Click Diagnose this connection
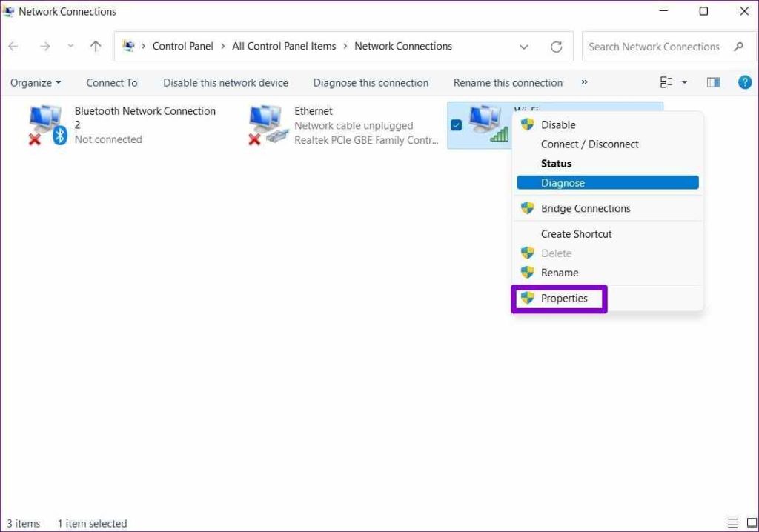Screen dimensions: 759x532 point(371,83)
